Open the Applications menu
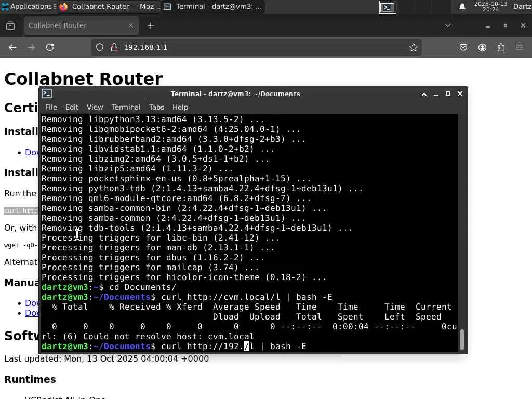The width and height of the screenshot is (532, 399). pos(27,6)
